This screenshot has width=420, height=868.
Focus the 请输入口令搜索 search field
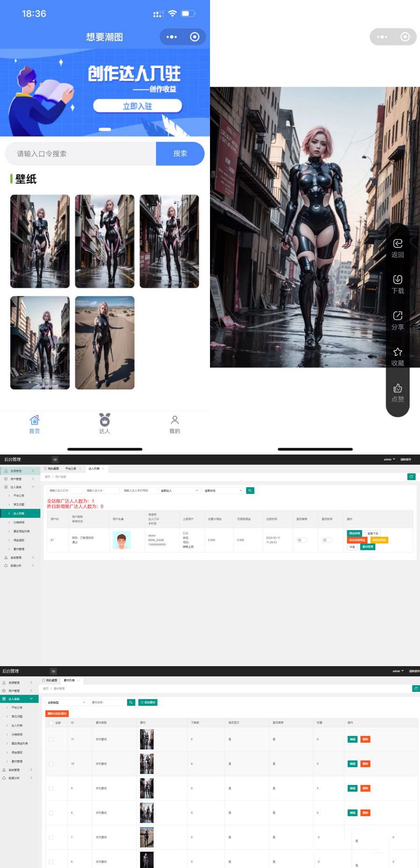point(80,153)
